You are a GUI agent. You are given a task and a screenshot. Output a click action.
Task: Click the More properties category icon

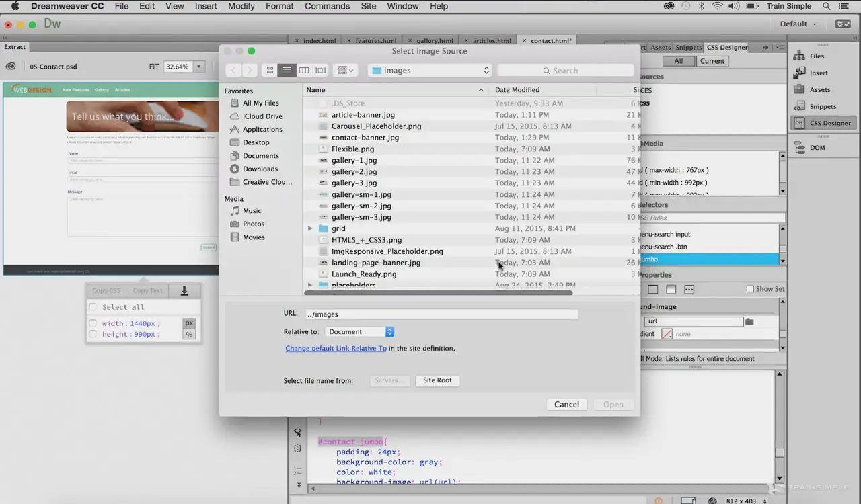pyautogui.click(x=689, y=290)
